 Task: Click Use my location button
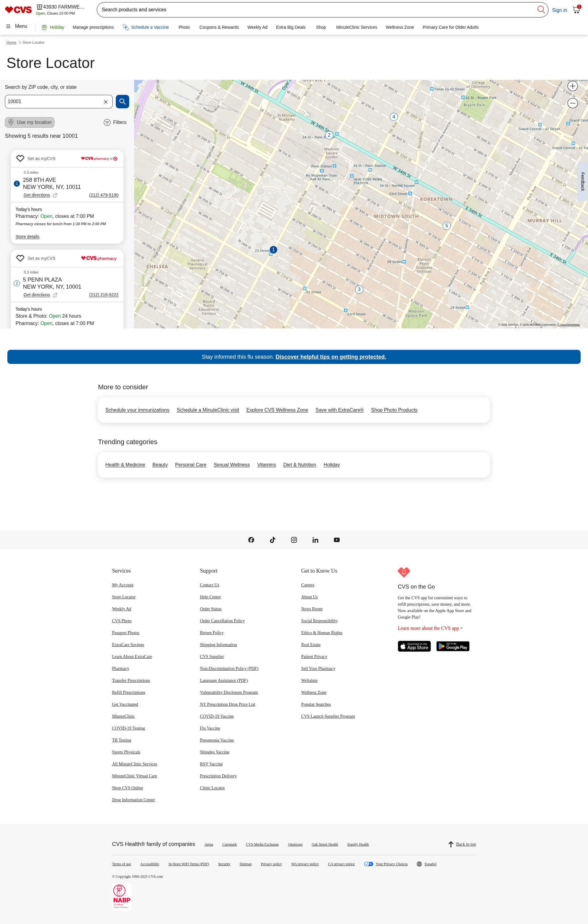[30, 122]
